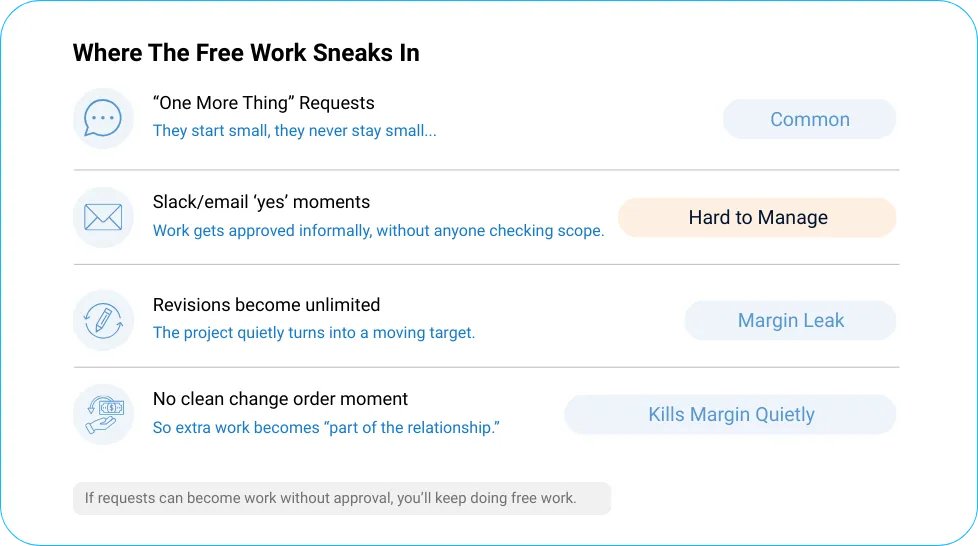
Task: Click the chat bubble icon
Action: pos(104,119)
